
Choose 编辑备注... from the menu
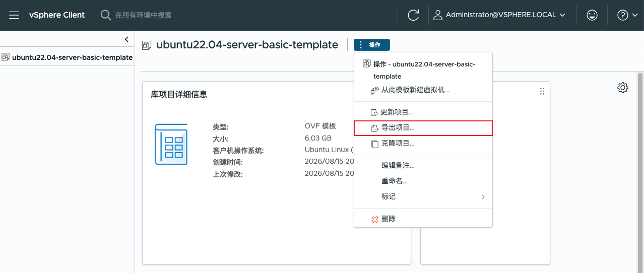423,165
